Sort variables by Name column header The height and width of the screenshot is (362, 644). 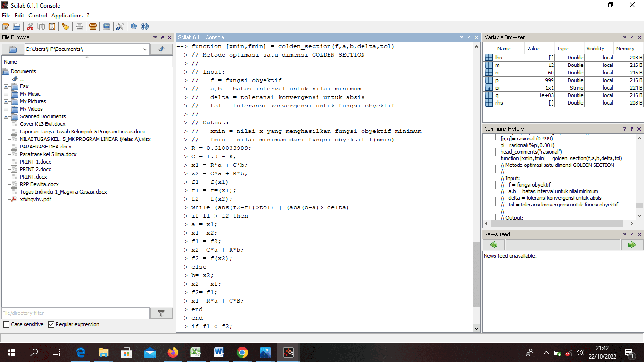tap(510, 49)
